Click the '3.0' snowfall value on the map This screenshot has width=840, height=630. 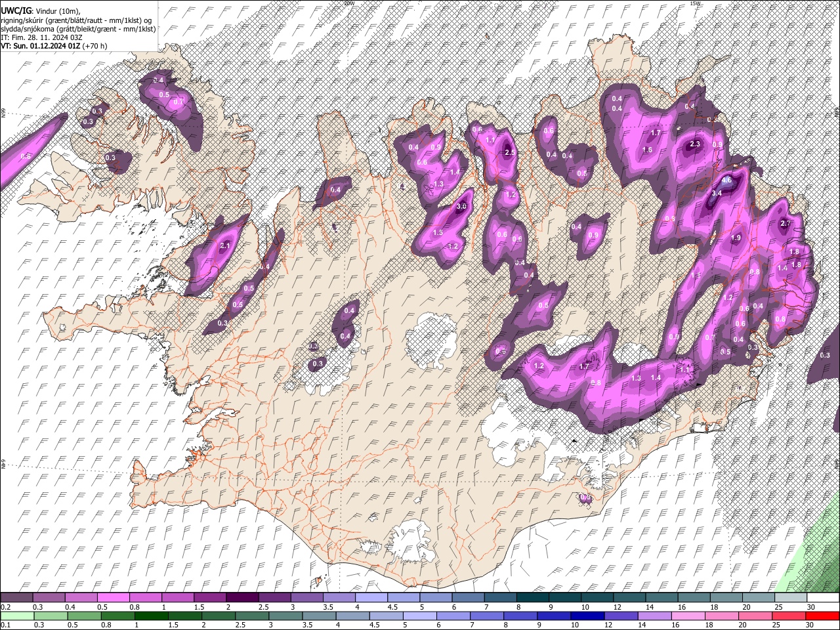click(461, 207)
